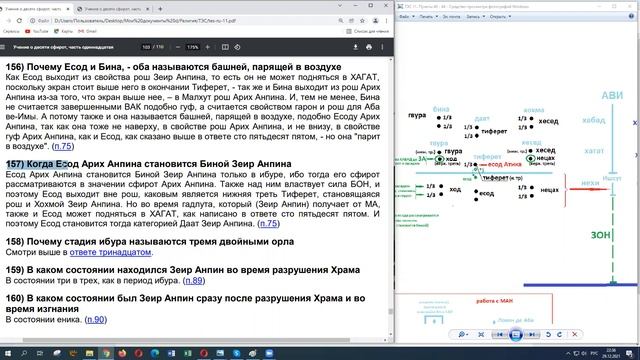
Task: Open the Карты bookmark
Action: tap(63, 31)
